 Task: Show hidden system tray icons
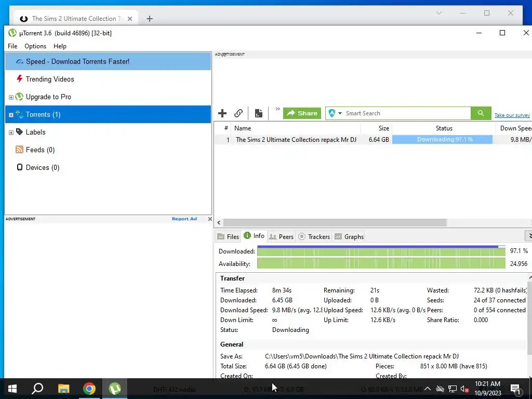point(428,389)
